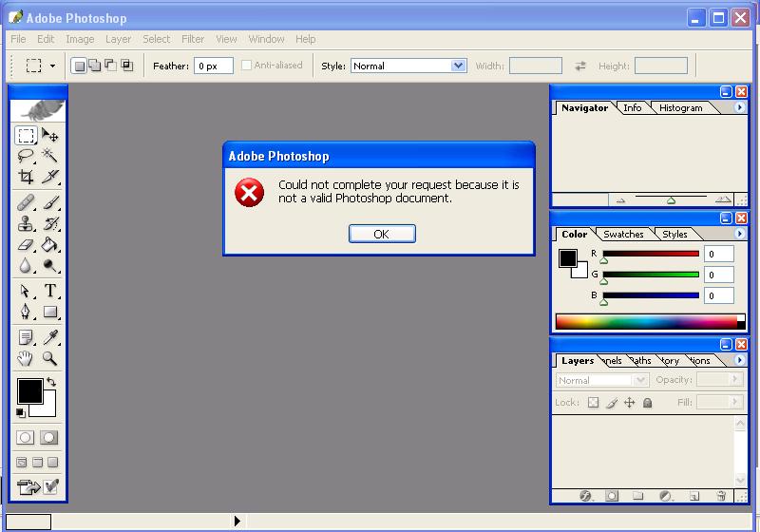Switch to the Swatches tab
Screen dimensions: 760x532
pos(623,235)
